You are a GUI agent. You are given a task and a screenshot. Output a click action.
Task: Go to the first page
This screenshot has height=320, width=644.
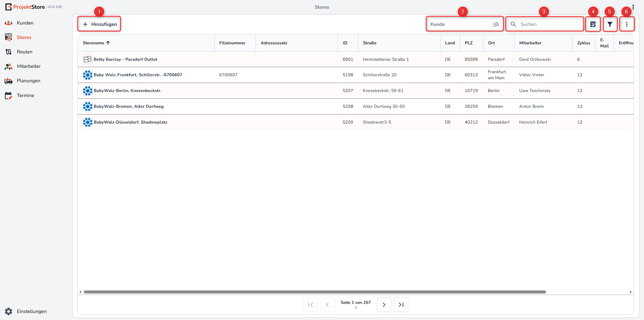310,305
